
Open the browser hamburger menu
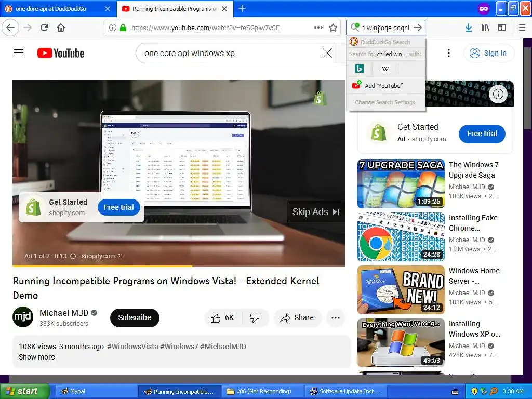point(522,28)
